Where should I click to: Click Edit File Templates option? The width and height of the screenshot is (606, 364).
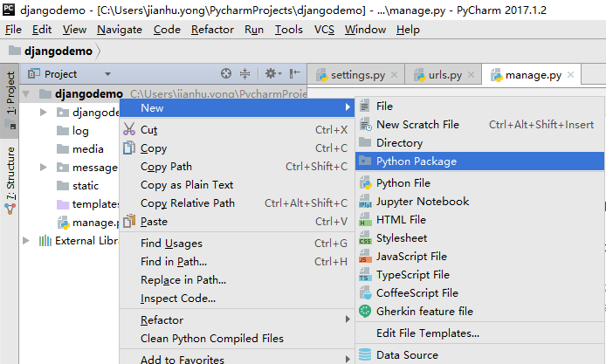coord(427,333)
